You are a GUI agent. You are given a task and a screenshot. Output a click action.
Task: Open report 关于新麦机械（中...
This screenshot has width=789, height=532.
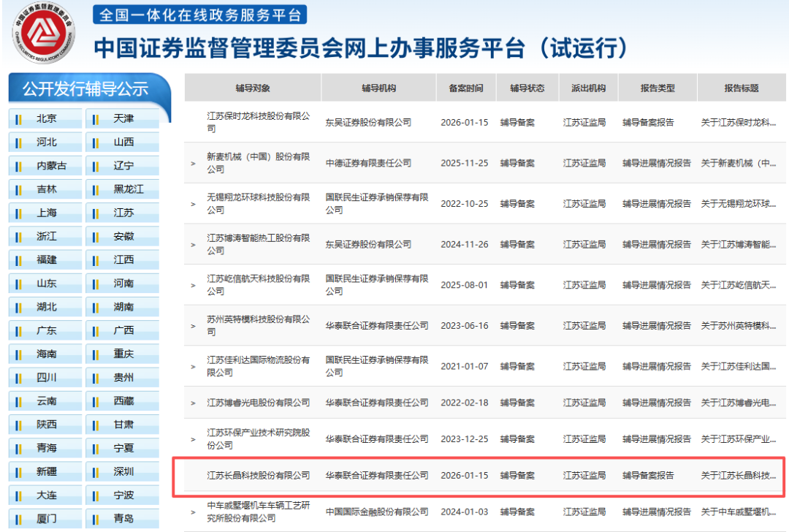[738, 163]
